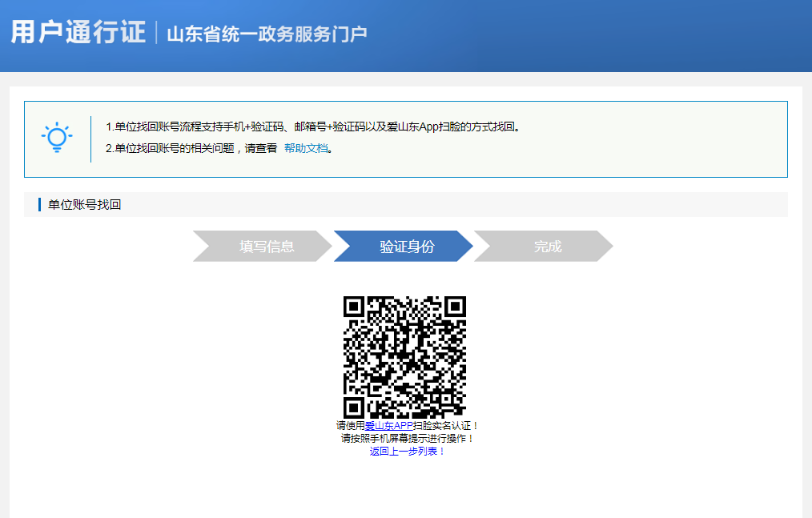Go back via 返回上一步列表 link
The height and width of the screenshot is (518, 812).
point(407,452)
